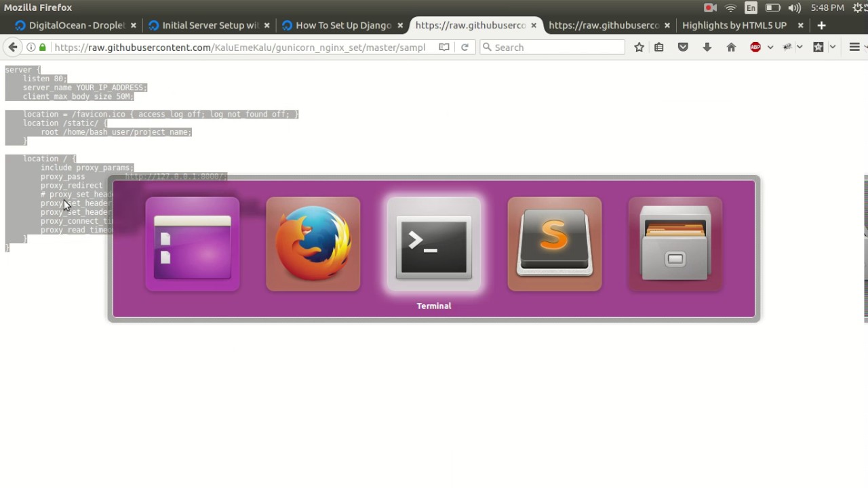Switch to Initial Server Setup tab

(x=210, y=25)
